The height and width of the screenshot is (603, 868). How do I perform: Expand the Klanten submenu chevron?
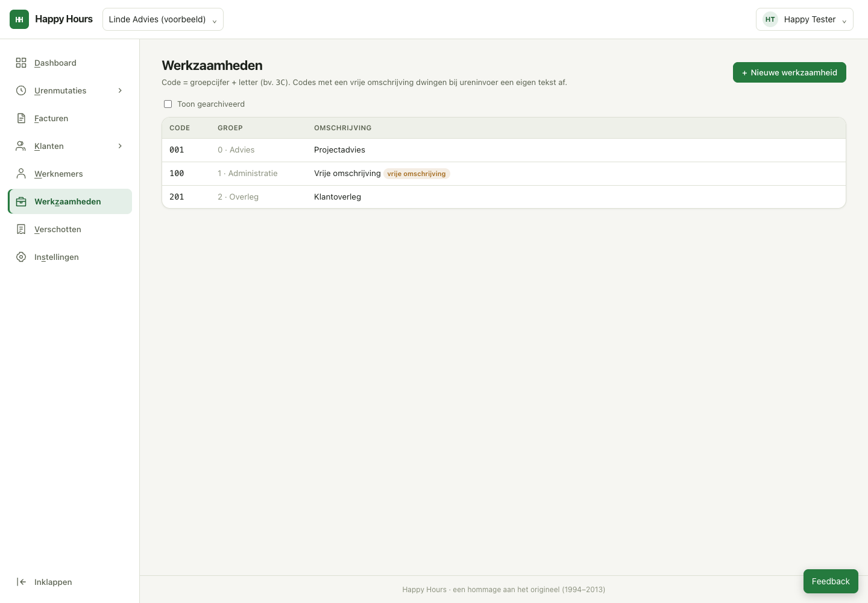coord(120,146)
